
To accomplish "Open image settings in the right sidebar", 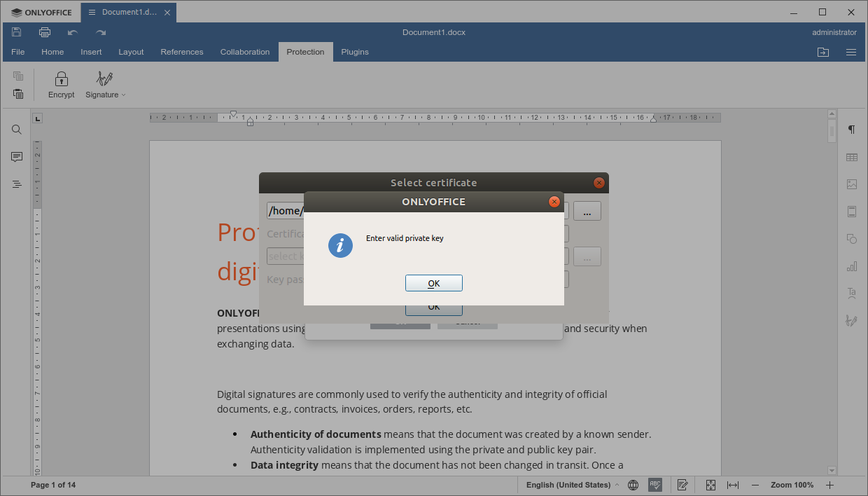I will (x=851, y=184).
